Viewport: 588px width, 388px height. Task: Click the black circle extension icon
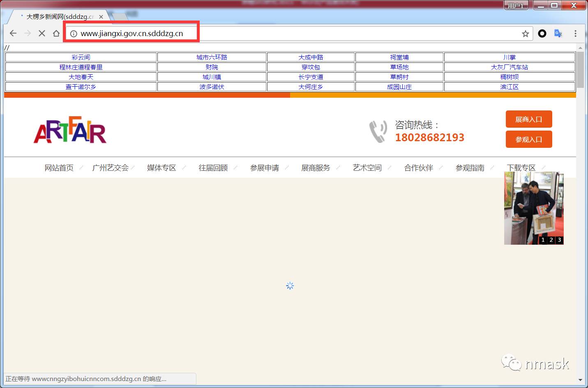point(542,34)
